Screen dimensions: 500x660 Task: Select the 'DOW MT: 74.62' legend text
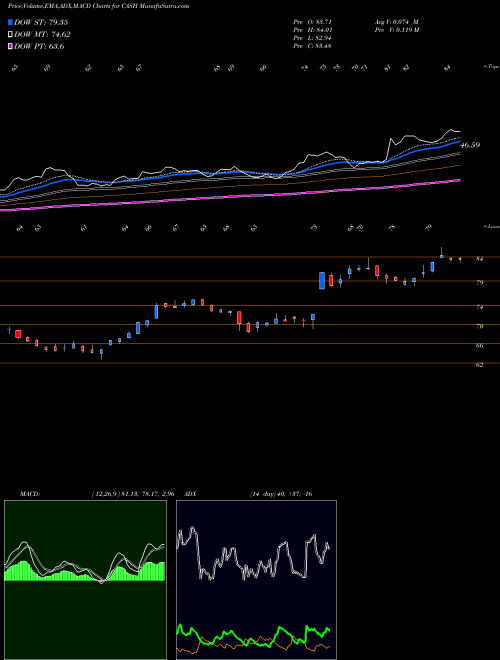[42, 35]
